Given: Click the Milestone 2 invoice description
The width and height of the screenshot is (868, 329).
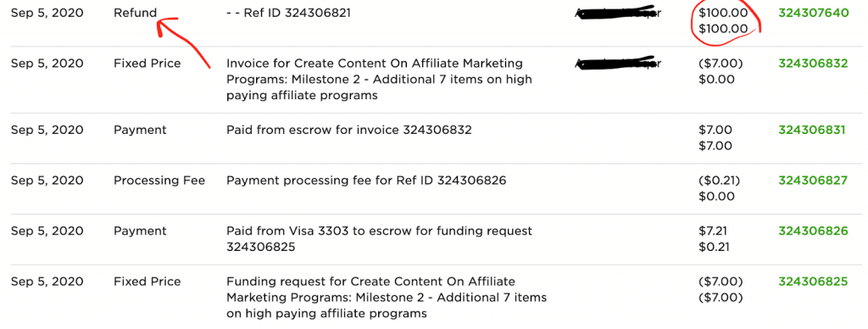Looking at the screenshot, I should 379,79.
